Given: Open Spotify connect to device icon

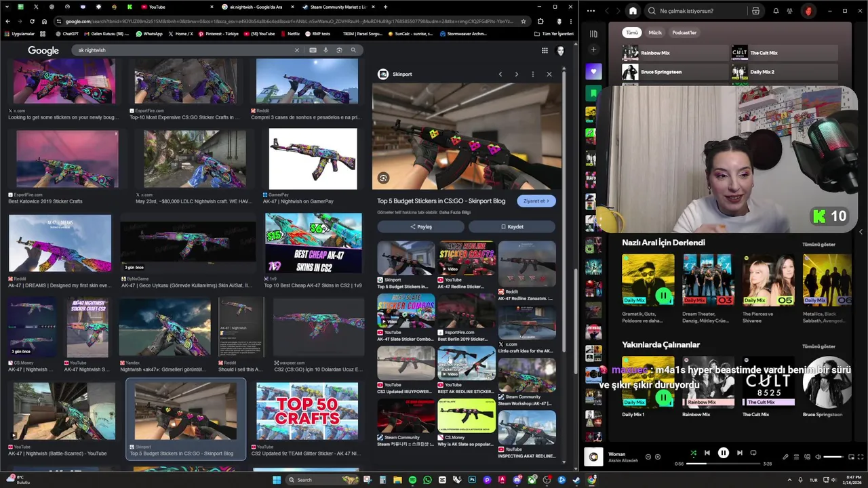Looking at the screenshot, I should tap(807, 457).
